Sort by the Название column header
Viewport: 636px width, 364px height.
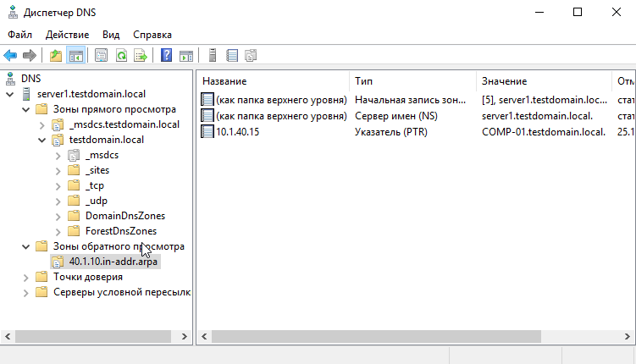[271, 80]
